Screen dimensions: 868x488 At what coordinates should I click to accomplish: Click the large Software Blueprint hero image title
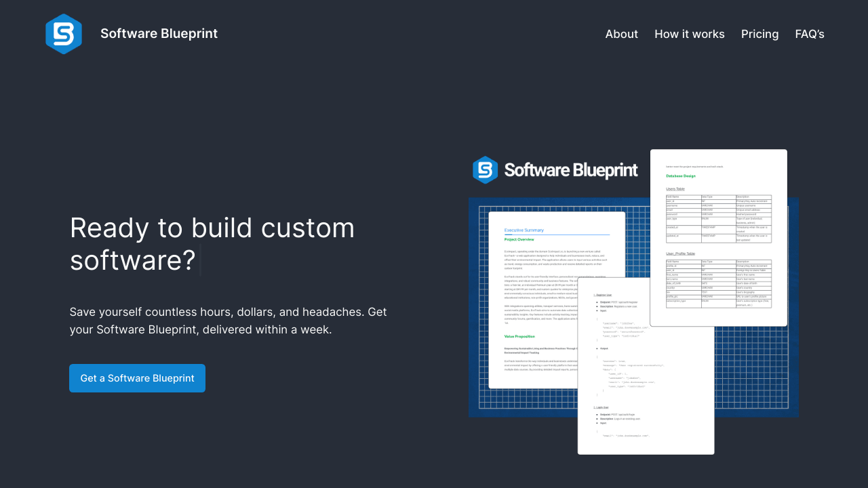point(571,170)
